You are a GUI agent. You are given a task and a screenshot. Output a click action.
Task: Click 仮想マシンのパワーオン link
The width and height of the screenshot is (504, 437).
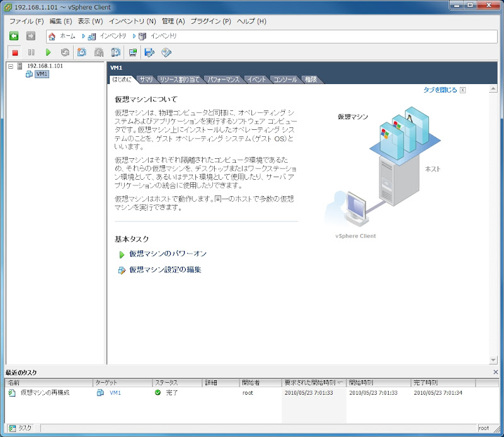coord(168,254)
